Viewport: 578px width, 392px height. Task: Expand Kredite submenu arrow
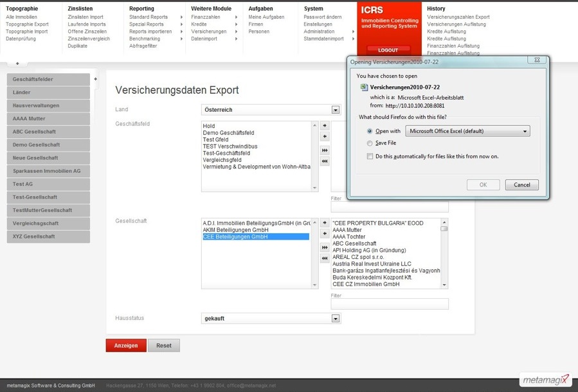pyautogui.click(x=236, y=24)
